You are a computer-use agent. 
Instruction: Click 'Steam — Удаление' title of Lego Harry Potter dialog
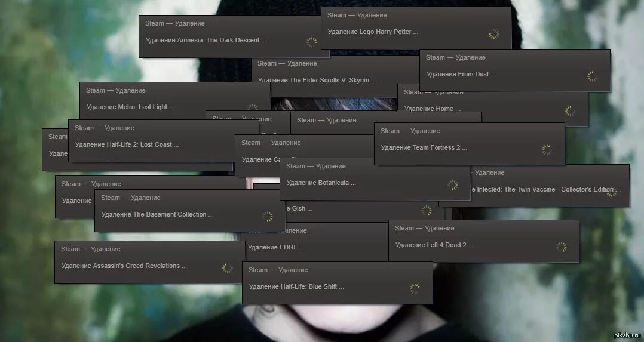[x=357, y=15]
